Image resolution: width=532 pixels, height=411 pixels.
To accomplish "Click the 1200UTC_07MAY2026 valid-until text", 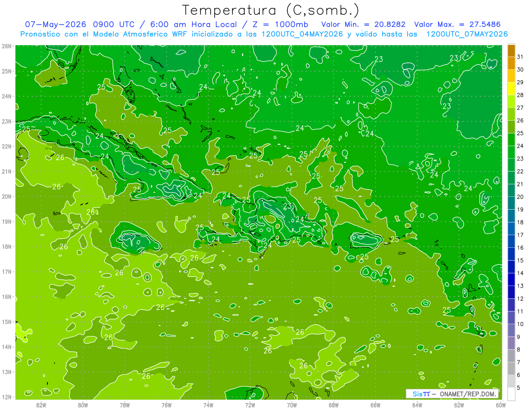I will (467, 34).
